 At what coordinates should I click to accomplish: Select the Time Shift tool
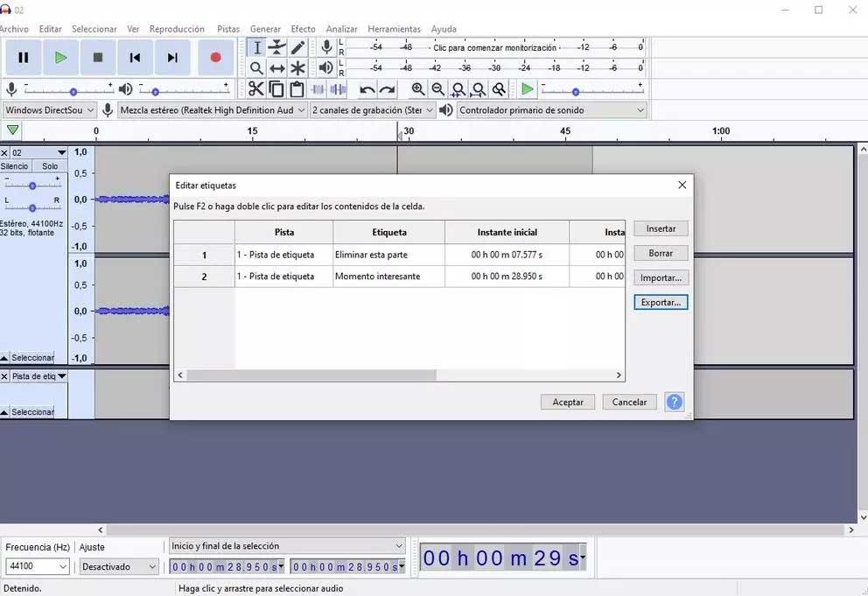click(276, 68)
